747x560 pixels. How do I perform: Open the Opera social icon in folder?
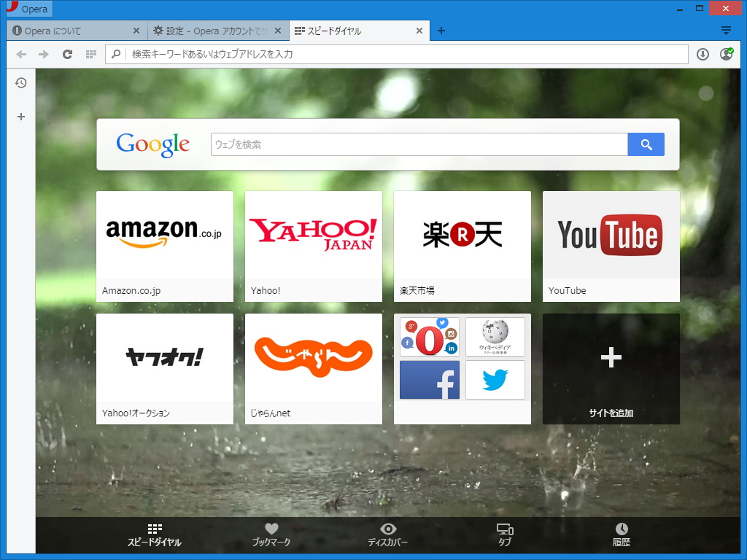[430, 337]
